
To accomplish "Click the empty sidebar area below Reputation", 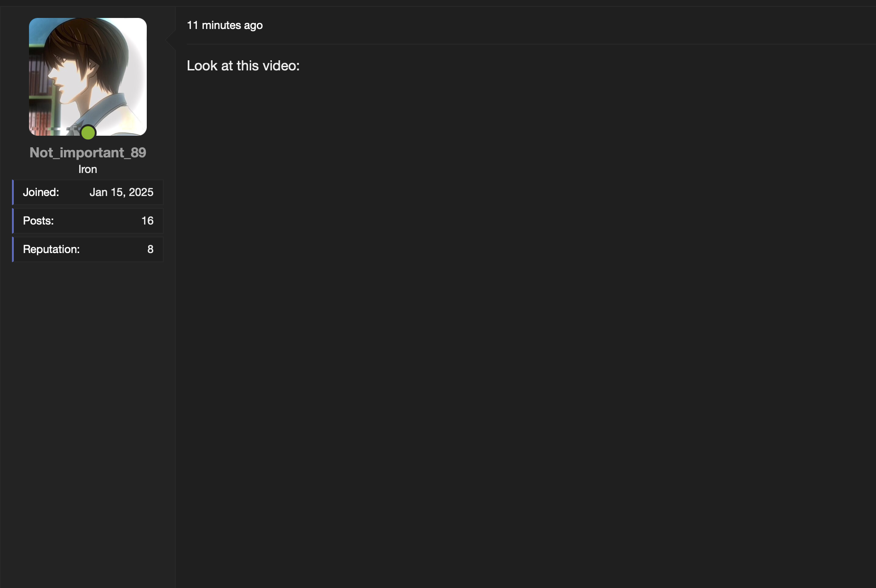I will point(87,391).
